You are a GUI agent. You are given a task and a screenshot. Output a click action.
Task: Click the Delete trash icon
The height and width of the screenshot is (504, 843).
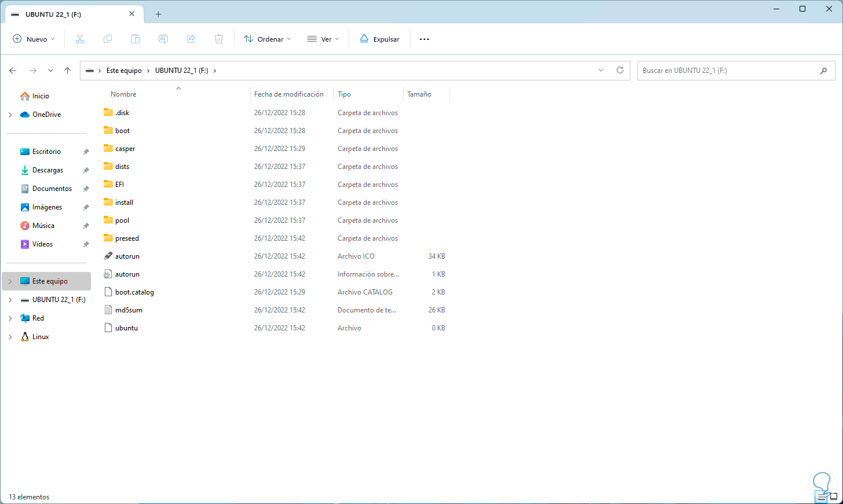click(x=219, y=39)
